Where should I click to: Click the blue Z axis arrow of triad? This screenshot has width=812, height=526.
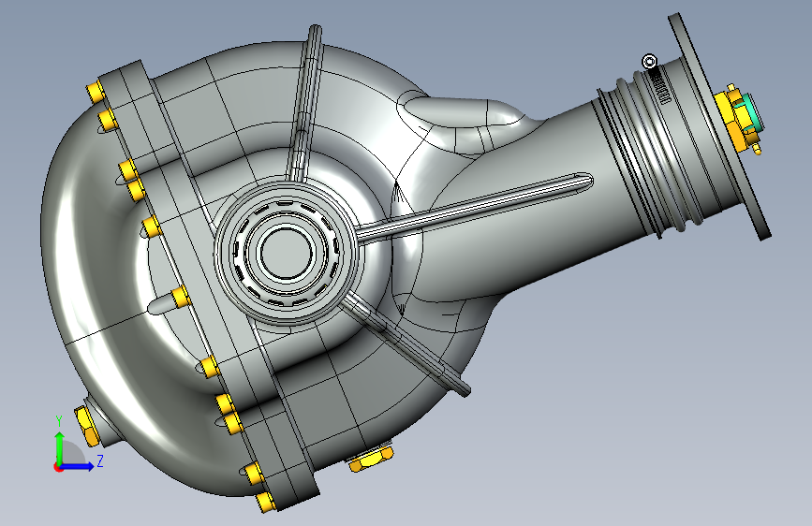[78, 466]
